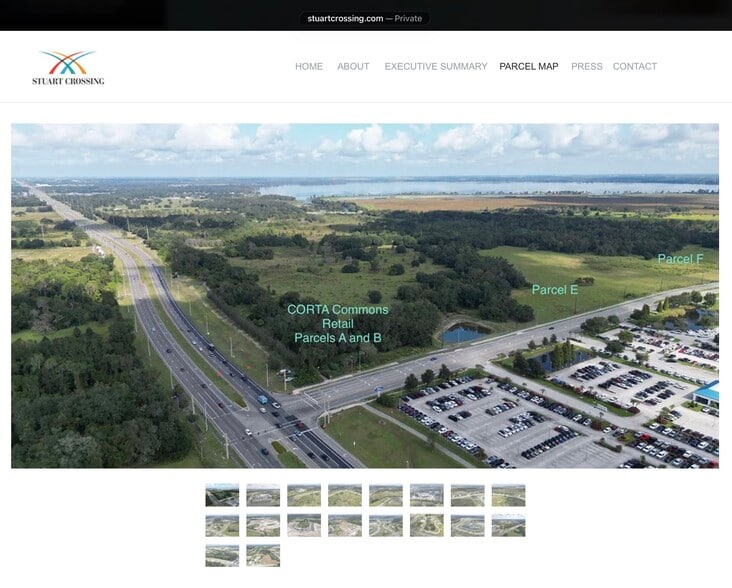Select the PARCEL MAP nav item
The height and width of the screenshot is (588, 732).
(x=529, y=67)
